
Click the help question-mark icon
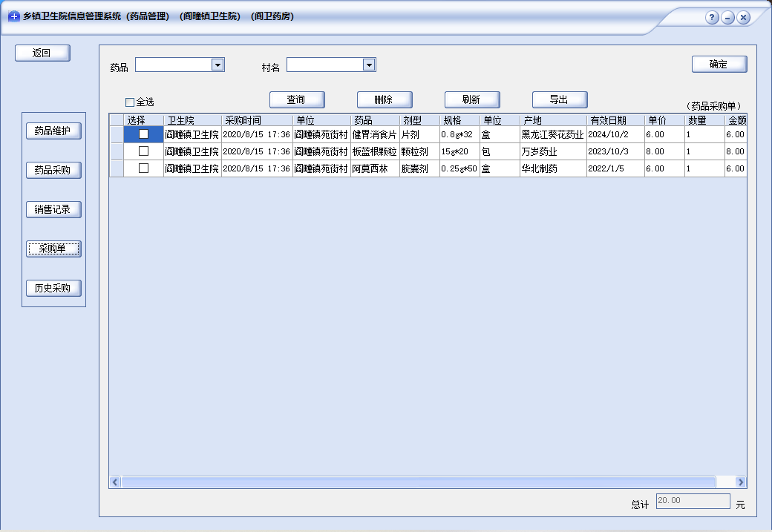pos(712,17)
